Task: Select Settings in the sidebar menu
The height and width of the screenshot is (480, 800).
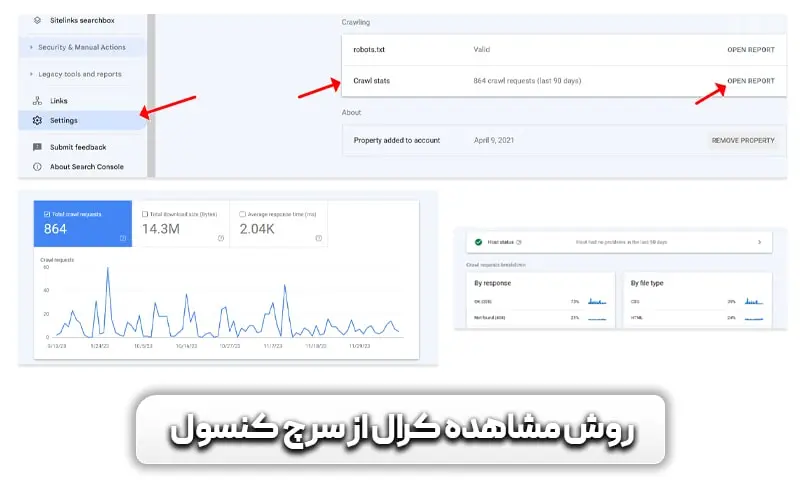Action: pos(83,120)
